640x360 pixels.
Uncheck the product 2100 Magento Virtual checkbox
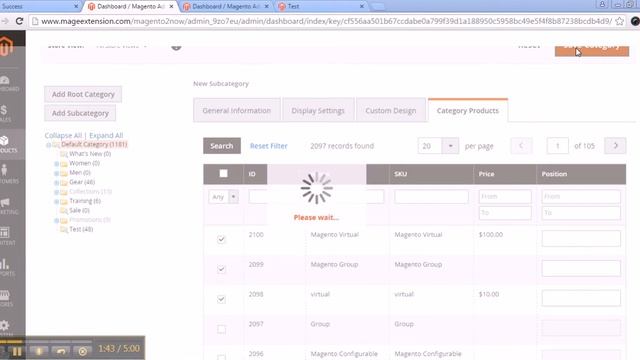[221, 239]
